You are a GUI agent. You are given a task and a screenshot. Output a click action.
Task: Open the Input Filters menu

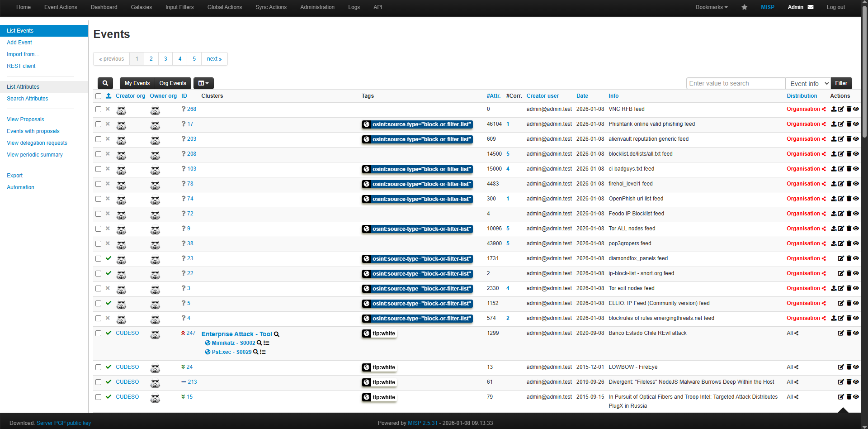coord(179,7)
